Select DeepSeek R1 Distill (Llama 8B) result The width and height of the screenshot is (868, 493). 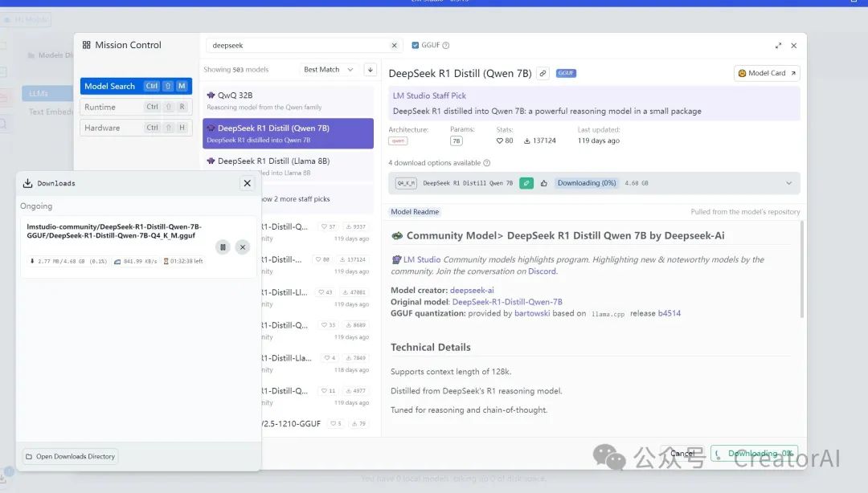tap(288, 166)
